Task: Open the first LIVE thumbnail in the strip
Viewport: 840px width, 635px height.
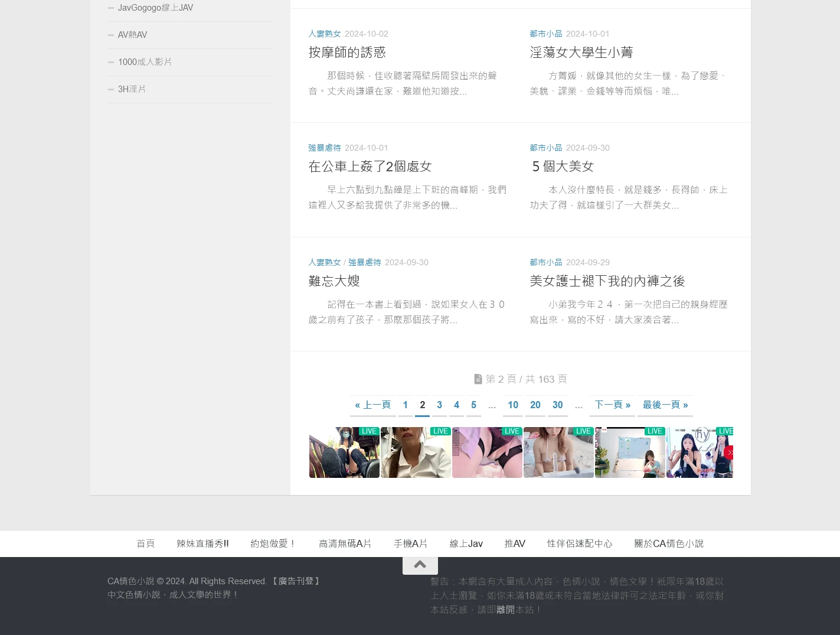Action: pos(344,453)
